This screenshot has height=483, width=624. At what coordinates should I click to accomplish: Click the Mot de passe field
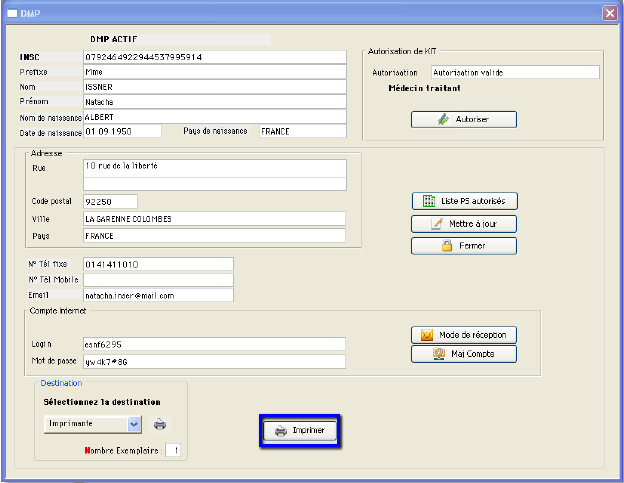click(x=214, y=362)
